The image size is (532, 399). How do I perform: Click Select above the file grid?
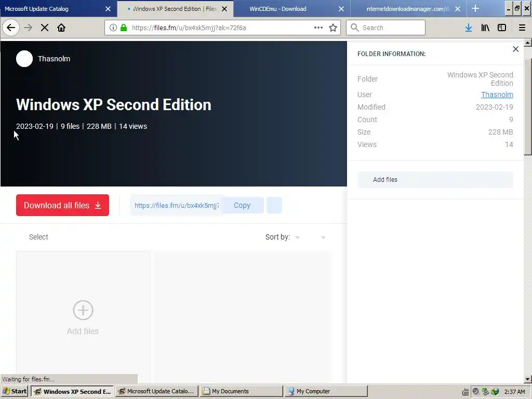click(x=38, y=237)
